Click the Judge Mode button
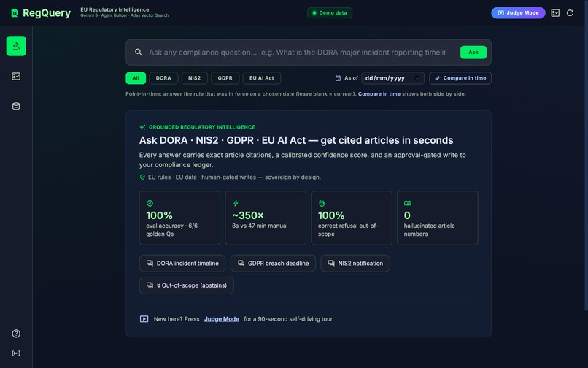Screen dimensions: 588x368 pos(518,12)
